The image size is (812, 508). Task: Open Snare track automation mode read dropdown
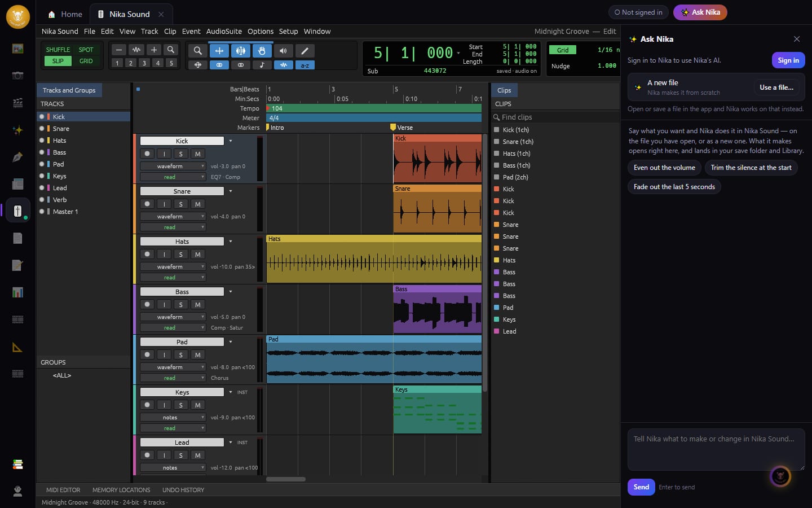pyautogui.click(x=173, y=227)
